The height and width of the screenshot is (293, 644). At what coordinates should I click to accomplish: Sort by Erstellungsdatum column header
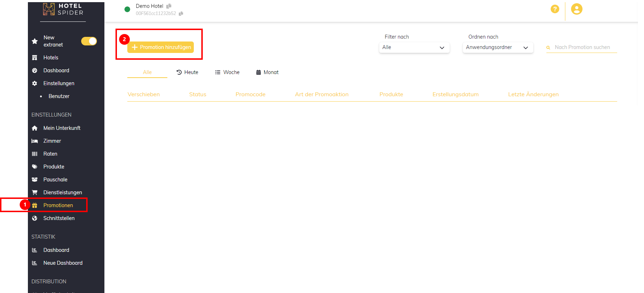click(455, 94)
